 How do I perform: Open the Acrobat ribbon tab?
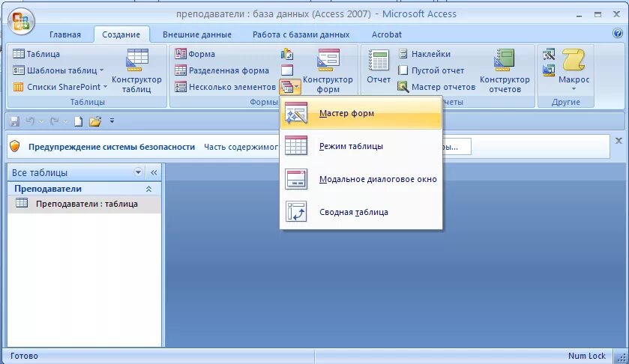click(386, 34)
